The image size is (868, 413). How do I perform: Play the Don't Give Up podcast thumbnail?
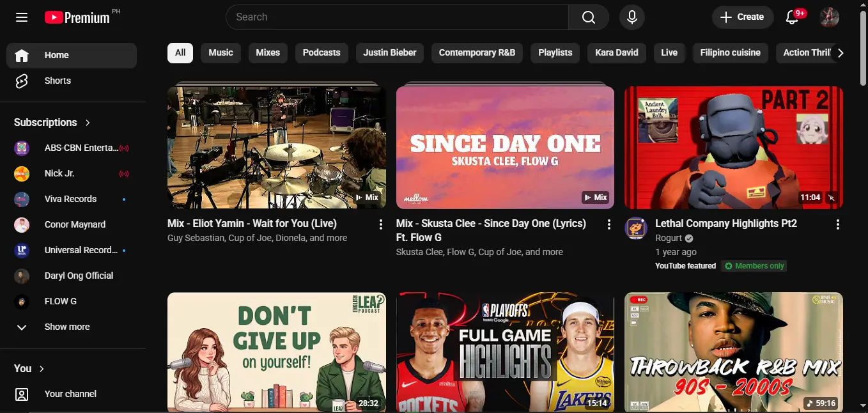pyautogui.click(x=277, y=352)
